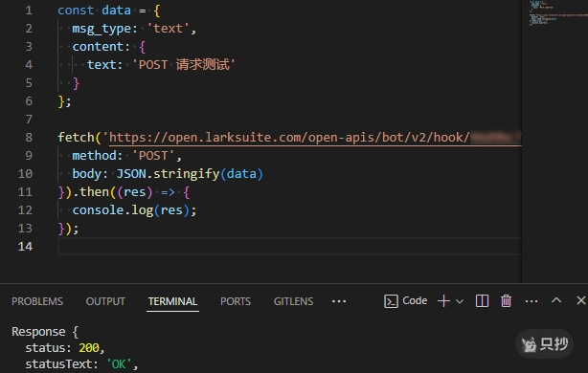588x373 pixels.
Task: Click the Code terminal shell icon
Action: coord(391,301)
